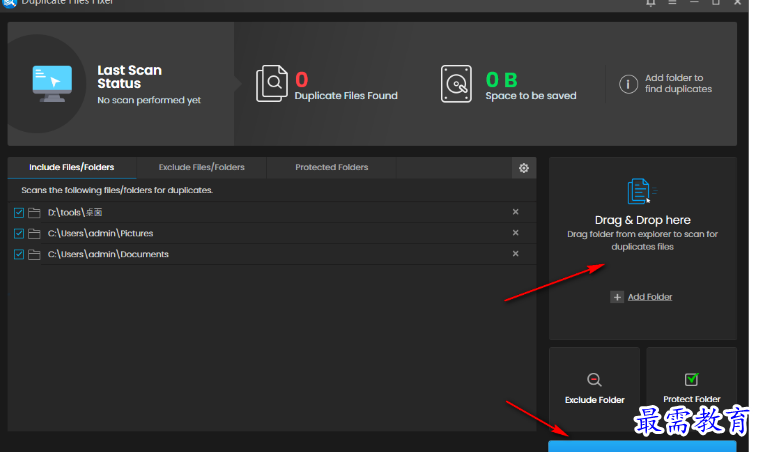
Task: Remove the D:\tools folder entry
Action: [515, 212]
